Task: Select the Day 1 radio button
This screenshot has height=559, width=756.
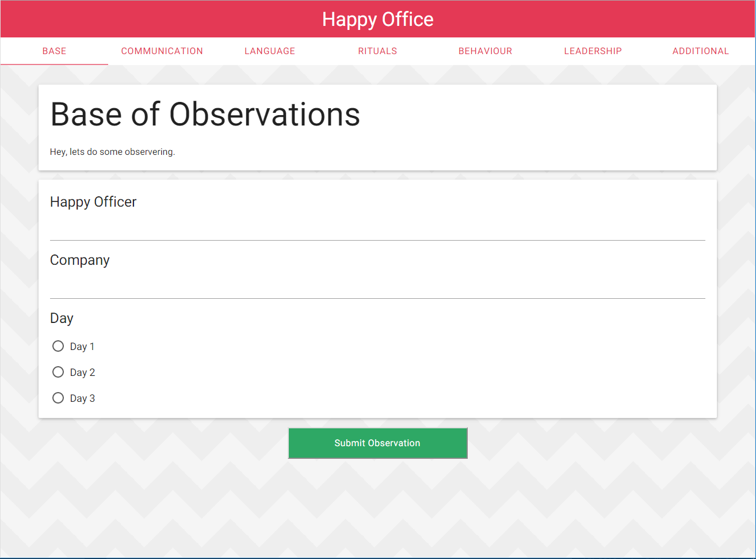Action: click(58, 346)
